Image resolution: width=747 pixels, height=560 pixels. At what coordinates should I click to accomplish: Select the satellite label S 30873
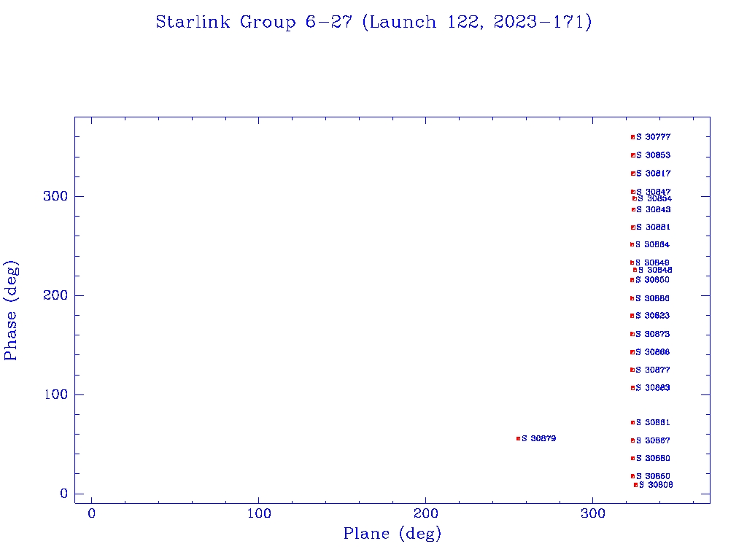coord(652,334)
